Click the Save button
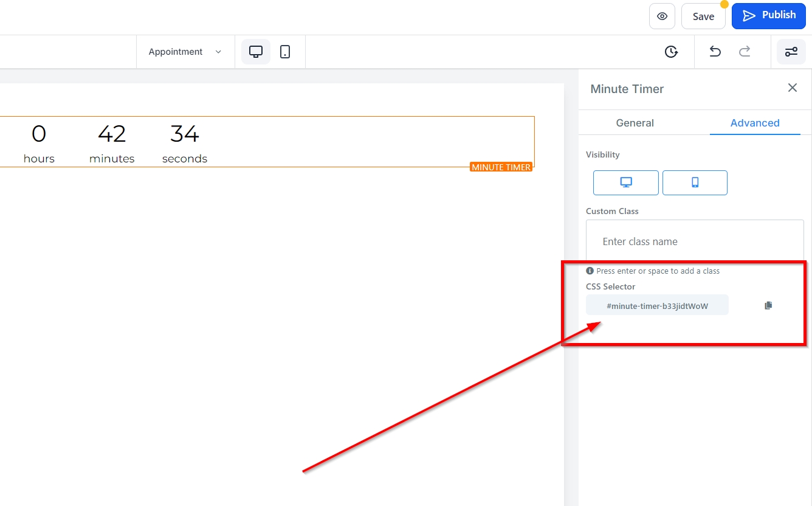The image size is (812, 506). tap(703, 16)
